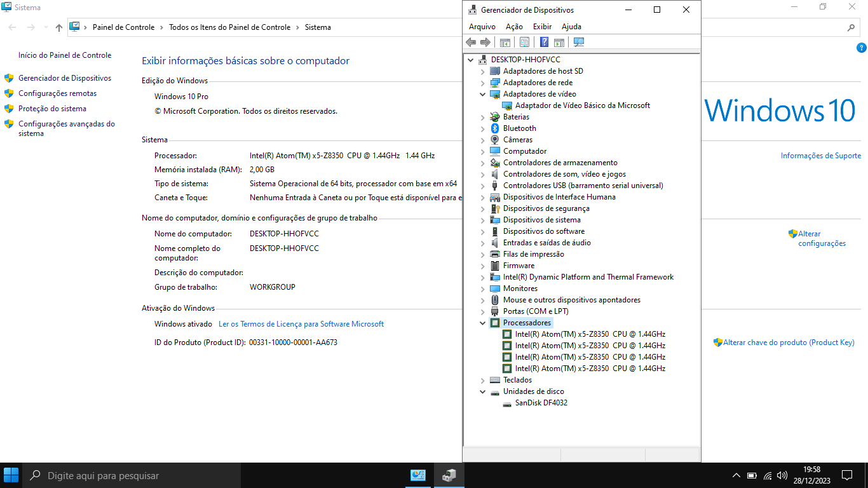Click Início do Painel de Controle link
868x488 pixels.
pyautogui.click(x=65, y=55)
